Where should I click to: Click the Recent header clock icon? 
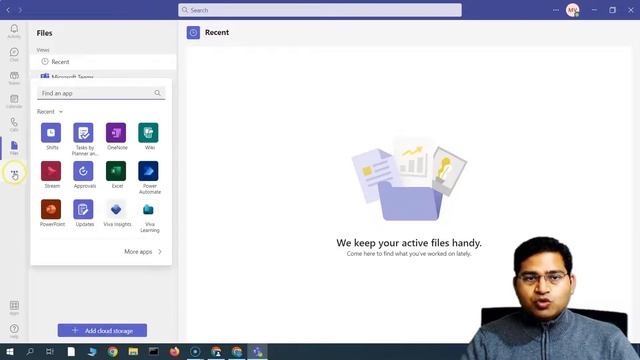193,33
